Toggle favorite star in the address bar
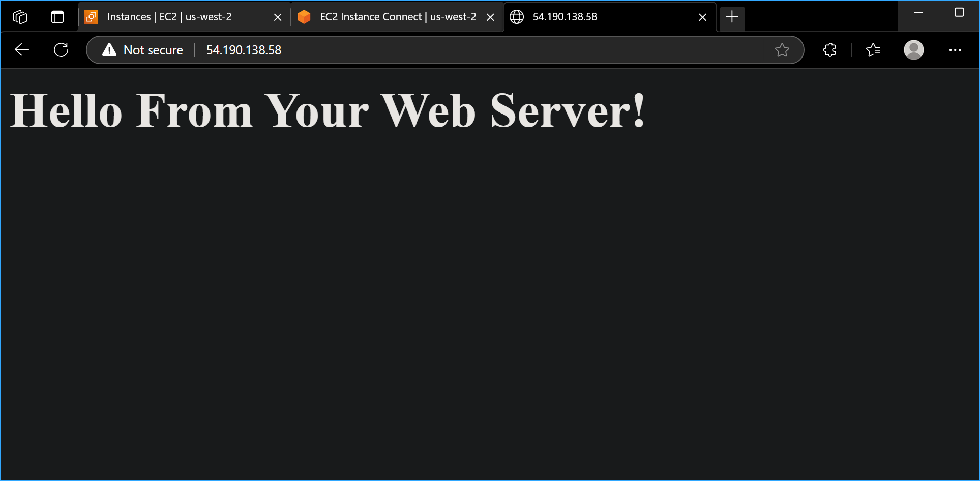 point(782,50)
